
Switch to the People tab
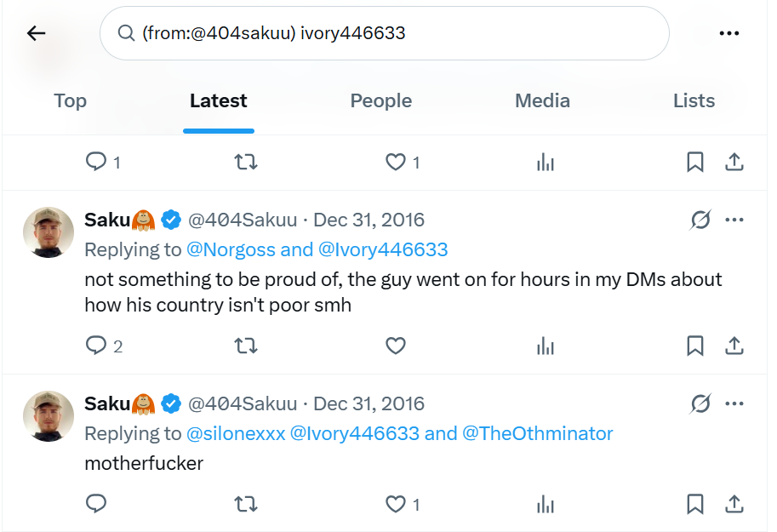coord(380,100)
